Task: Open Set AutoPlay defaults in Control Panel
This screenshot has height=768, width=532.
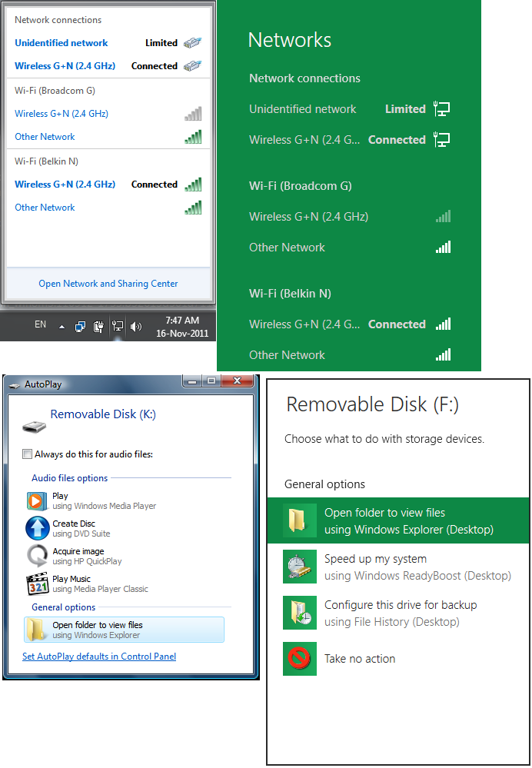Action: pos(99,657)
